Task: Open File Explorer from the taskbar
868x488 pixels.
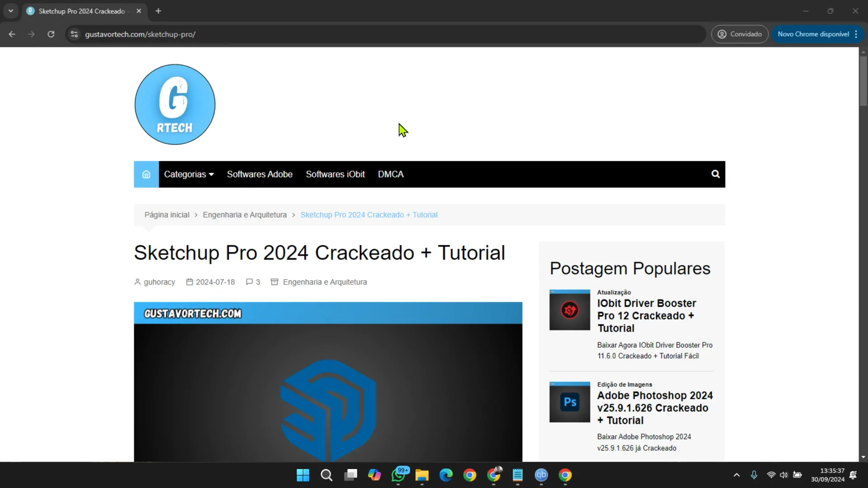Action: [422, 475]
